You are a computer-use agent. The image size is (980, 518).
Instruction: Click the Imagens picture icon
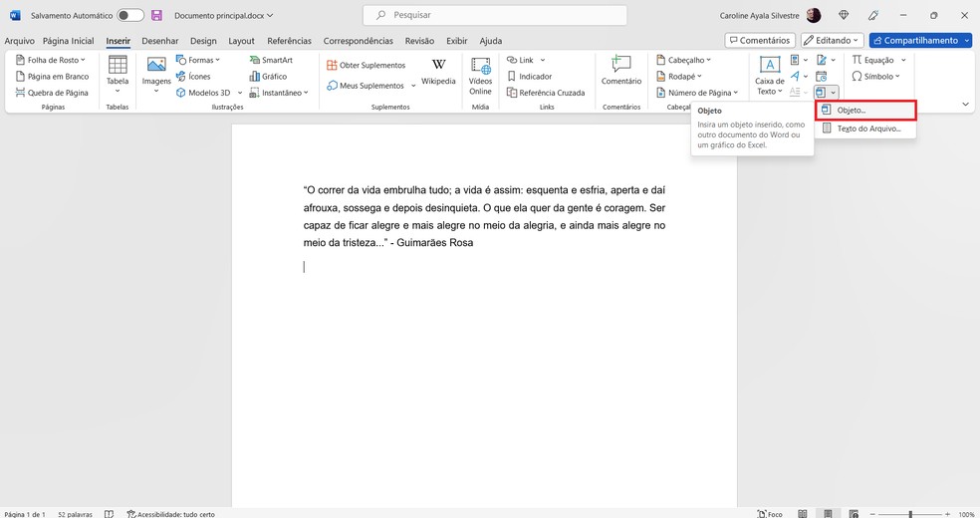tap(156, 65)
